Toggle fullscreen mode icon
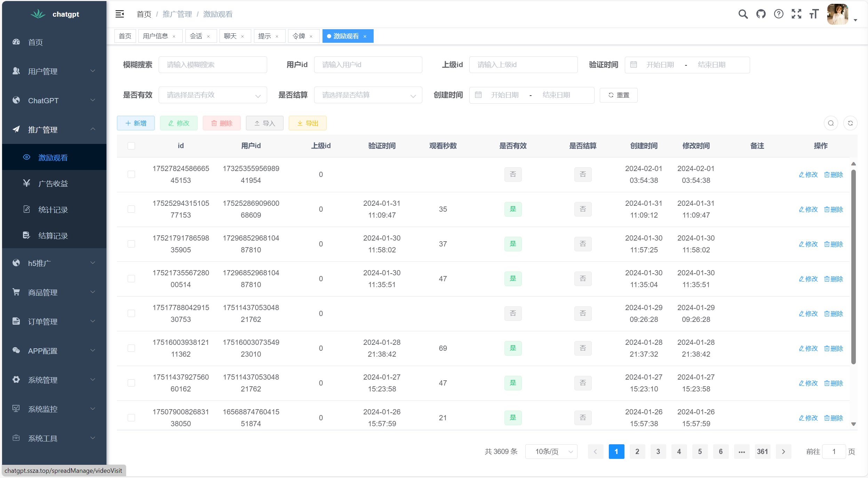 coord(796,14)
